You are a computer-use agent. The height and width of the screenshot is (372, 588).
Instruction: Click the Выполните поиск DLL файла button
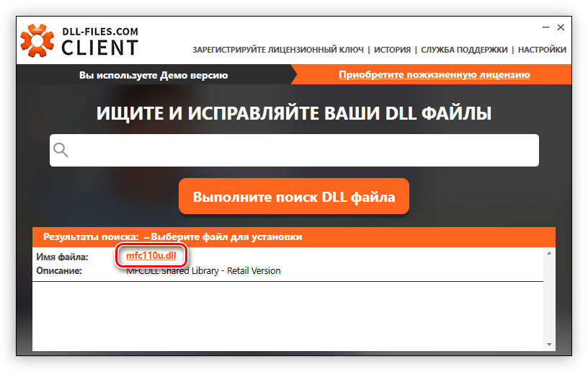pyautogui.click(x=293, y=197)
